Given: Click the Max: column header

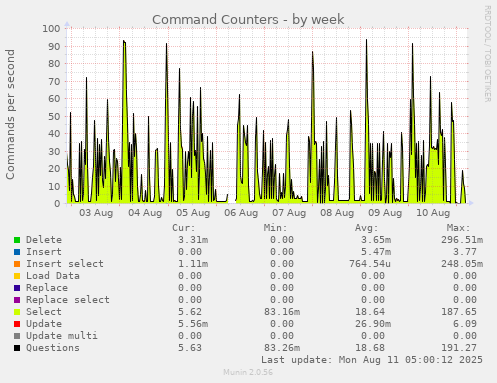Looking at the screenshot, I should [458, 228].
